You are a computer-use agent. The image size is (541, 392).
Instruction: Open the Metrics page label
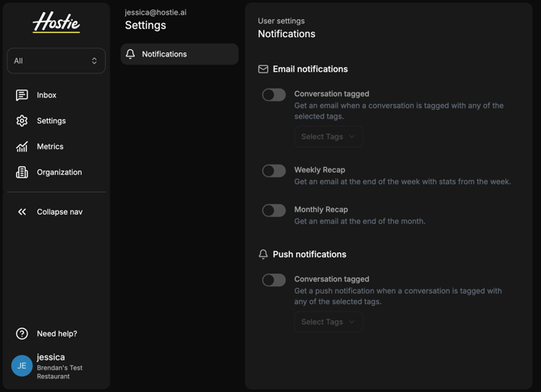50,147
